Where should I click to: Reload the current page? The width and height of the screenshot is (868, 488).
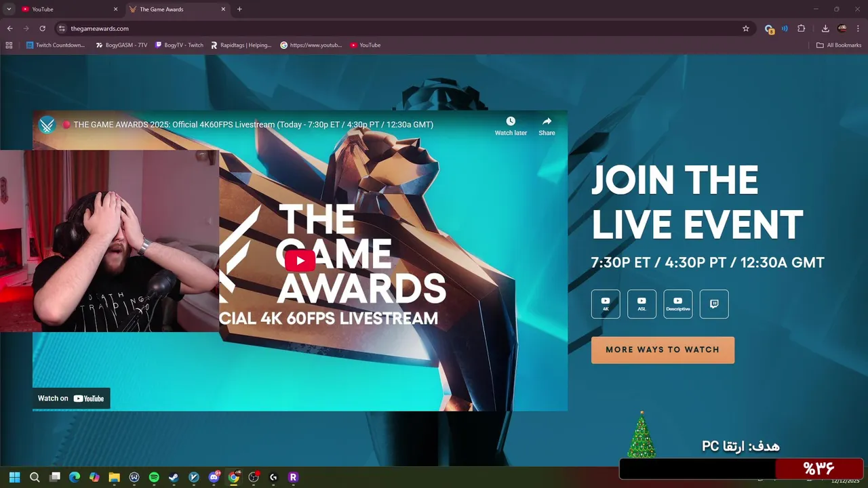[x=42, y=28]
